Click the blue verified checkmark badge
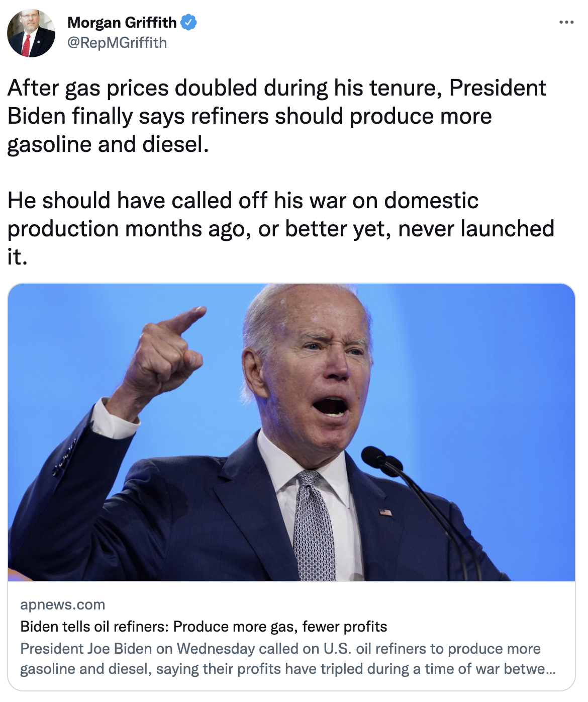This screenshot has width=588, height=702. [188, 23]
